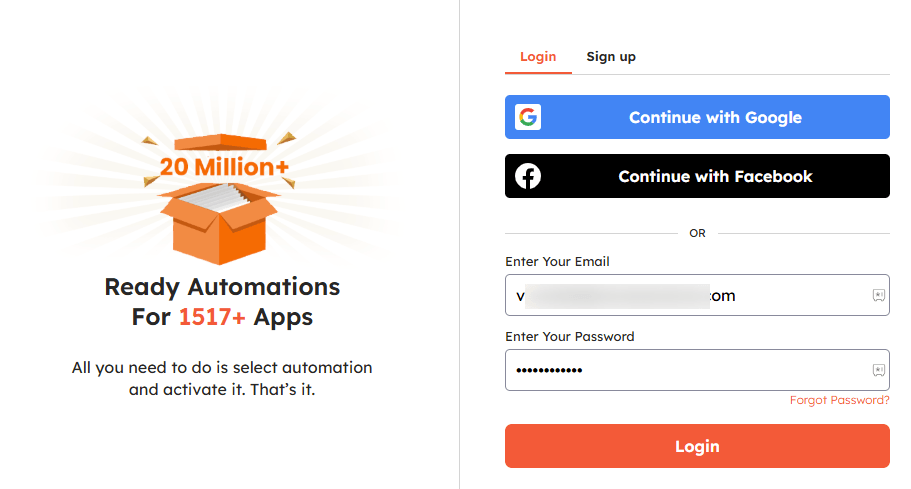Switch to the Login tab
The width and height of the screenshot is (911, 489).
click(538, 57)
